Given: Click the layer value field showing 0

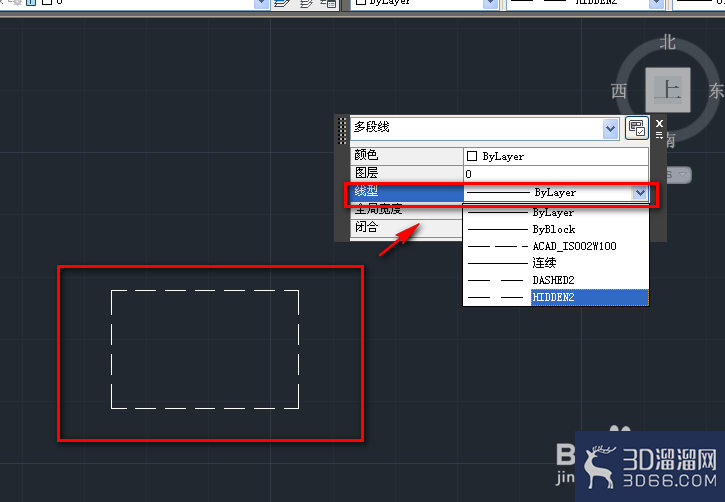Looking at the screenshot, I should click(556, 174).
